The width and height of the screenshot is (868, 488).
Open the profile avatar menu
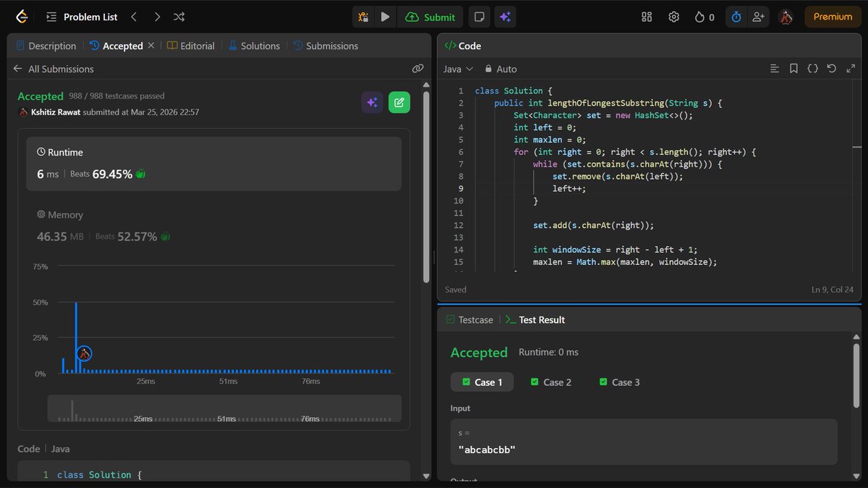786,17
